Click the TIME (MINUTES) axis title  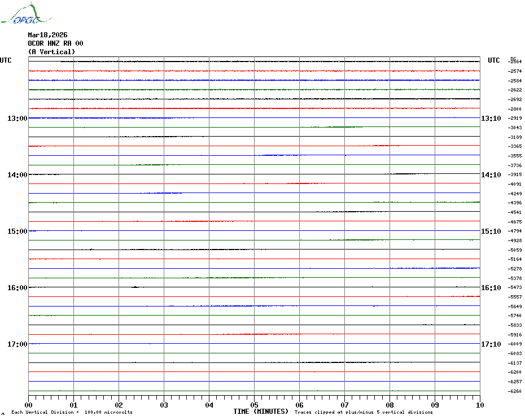pyautogui.click(x=261, y=412)
